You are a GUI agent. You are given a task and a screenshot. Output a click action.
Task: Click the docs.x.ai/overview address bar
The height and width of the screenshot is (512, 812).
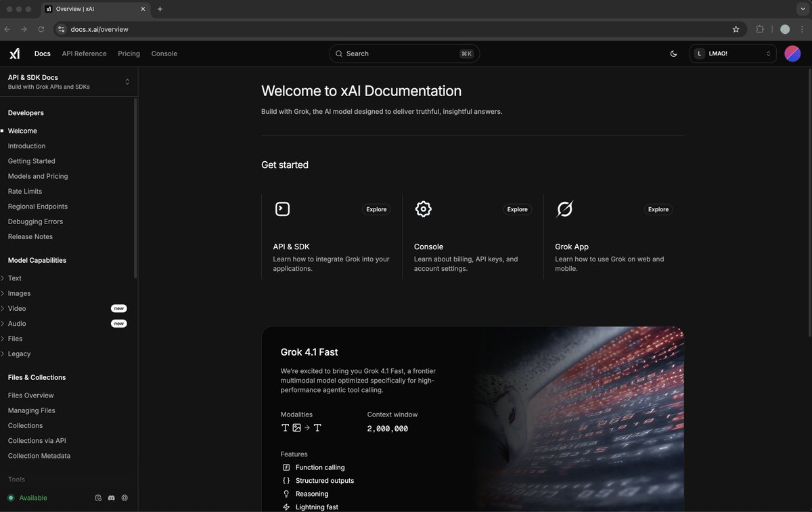pos(400,29)
